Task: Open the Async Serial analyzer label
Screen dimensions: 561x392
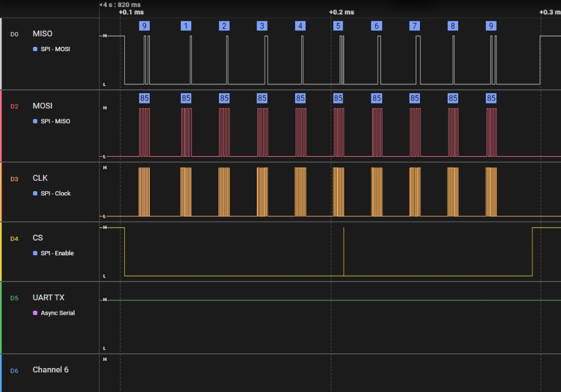Action: (x=58, y=313)
